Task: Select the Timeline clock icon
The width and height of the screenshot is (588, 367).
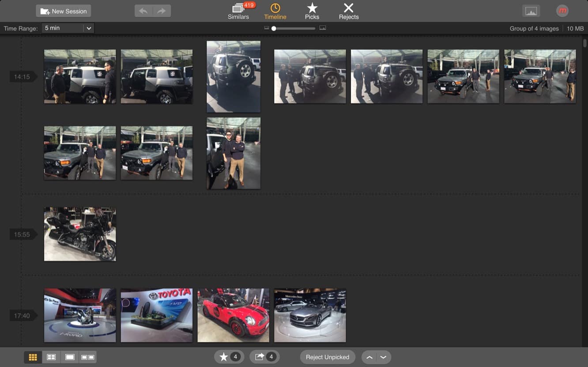Action: pyautogui.click(x=275, y=11)
